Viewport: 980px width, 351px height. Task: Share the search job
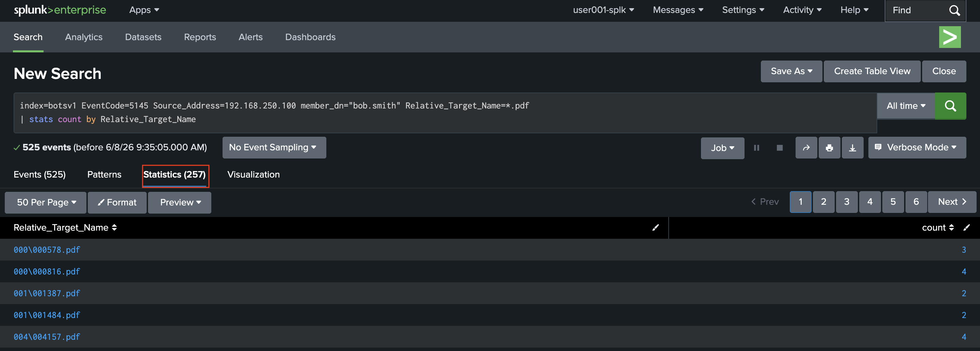pyautogui.click(x=806, y=148)
